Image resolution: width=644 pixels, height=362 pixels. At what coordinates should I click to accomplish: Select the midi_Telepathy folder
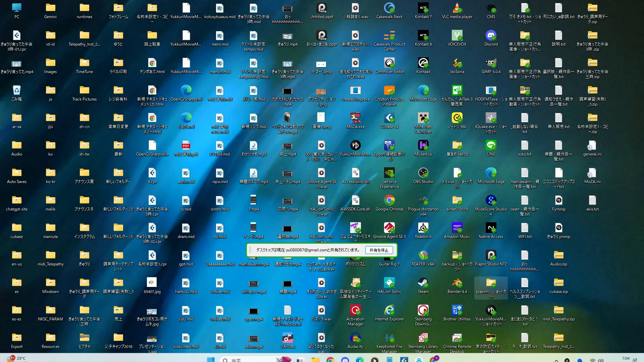[50, 256]
